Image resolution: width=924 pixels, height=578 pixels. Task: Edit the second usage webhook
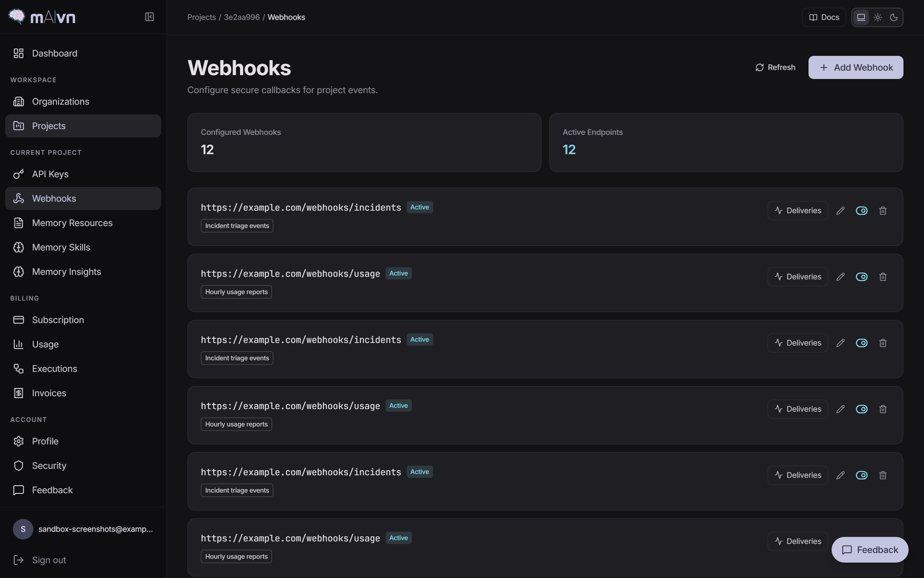pos(840,409)
